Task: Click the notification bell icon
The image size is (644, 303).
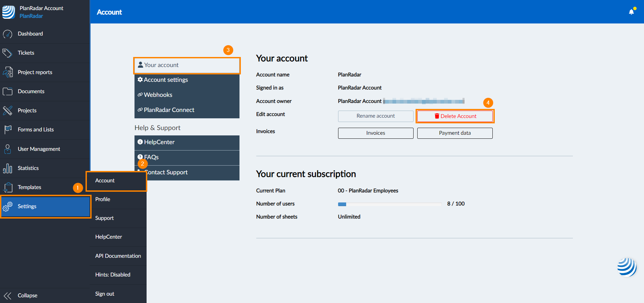Action: pos(631,11)
